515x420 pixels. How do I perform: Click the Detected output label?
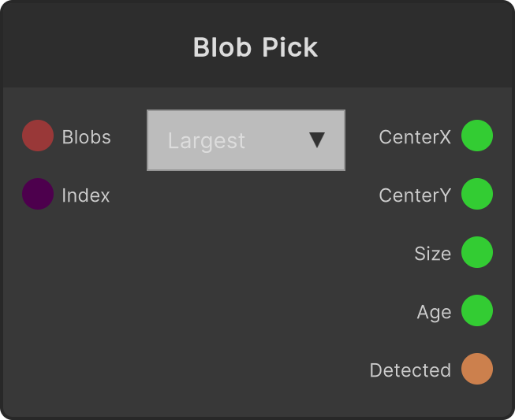pyautogui.click(x=410, y=370)
